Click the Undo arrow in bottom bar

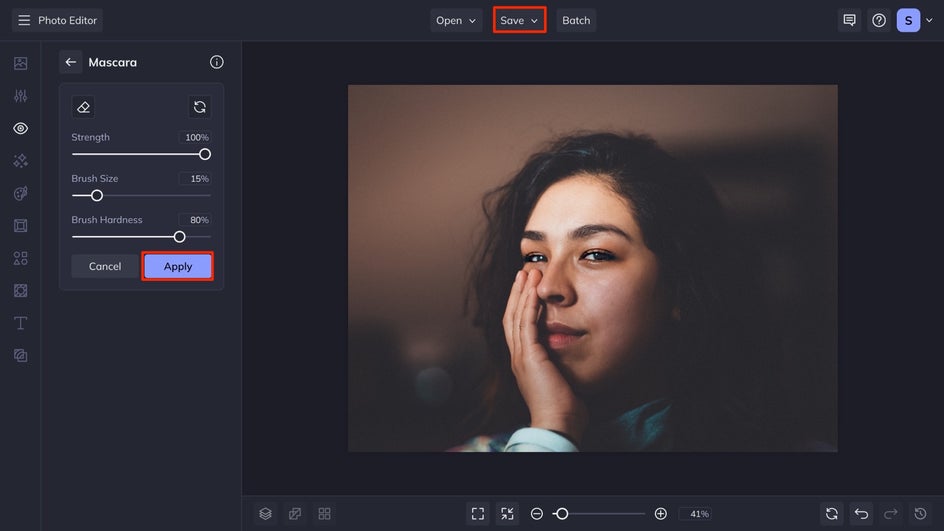coord(861,514)
